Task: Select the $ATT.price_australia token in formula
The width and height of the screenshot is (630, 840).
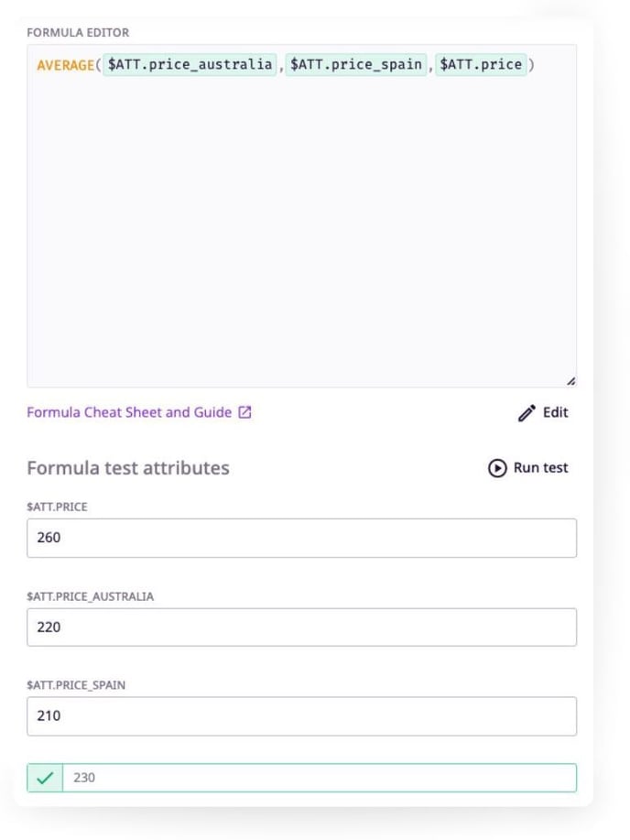Action: 190,65
